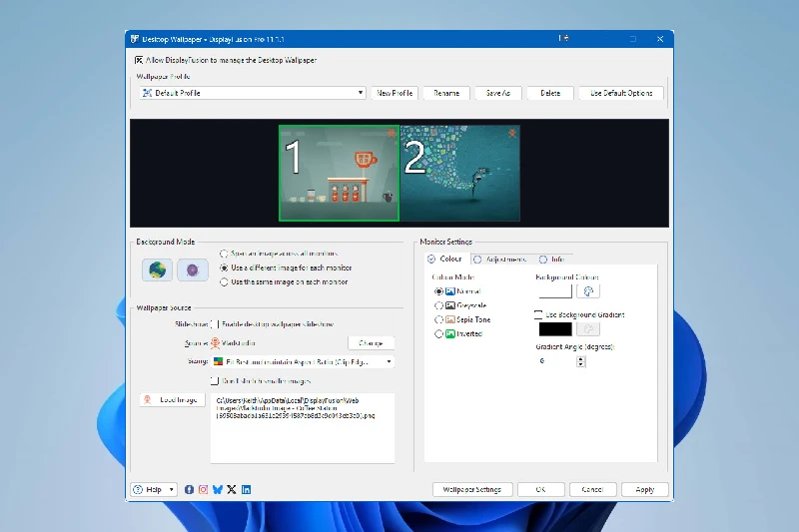Click the Cancel button
The image size is (799, 532).
click(592, 489)
